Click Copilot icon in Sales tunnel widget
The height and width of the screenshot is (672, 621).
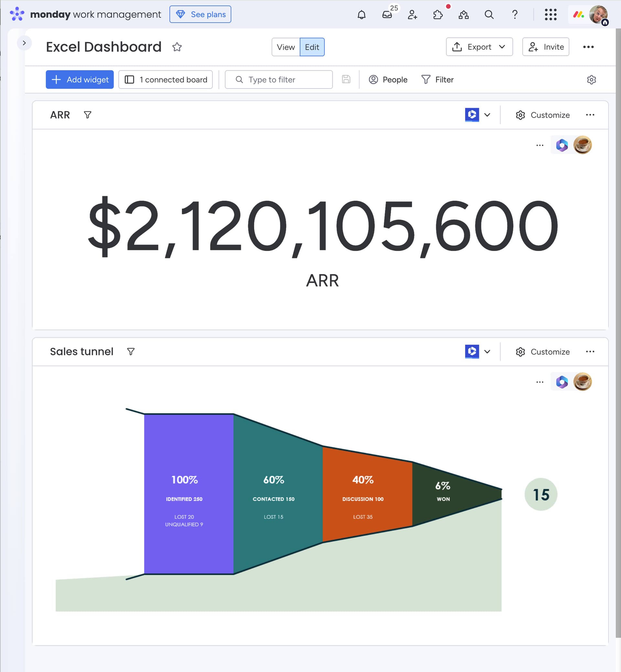561,382
